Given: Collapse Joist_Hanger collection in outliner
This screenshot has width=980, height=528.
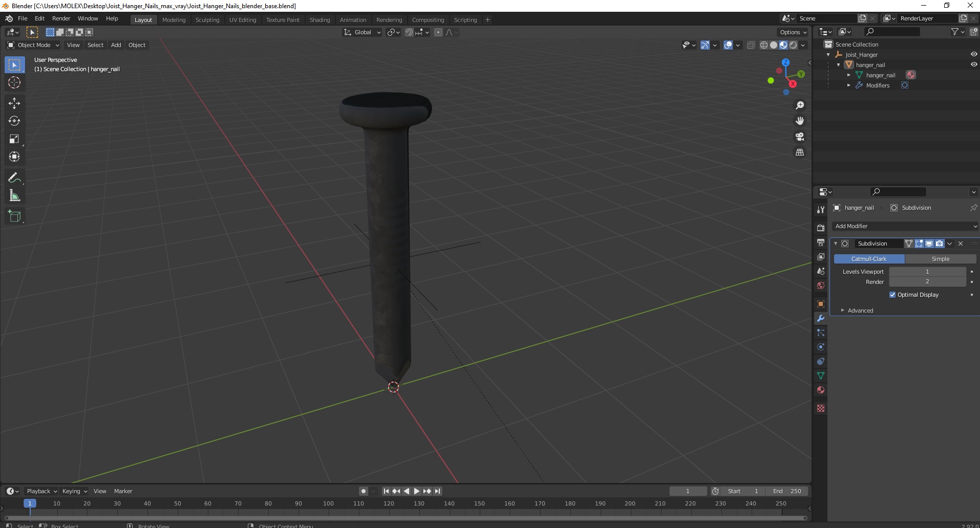Looking at the screenshot, I should tap(828, 55).
